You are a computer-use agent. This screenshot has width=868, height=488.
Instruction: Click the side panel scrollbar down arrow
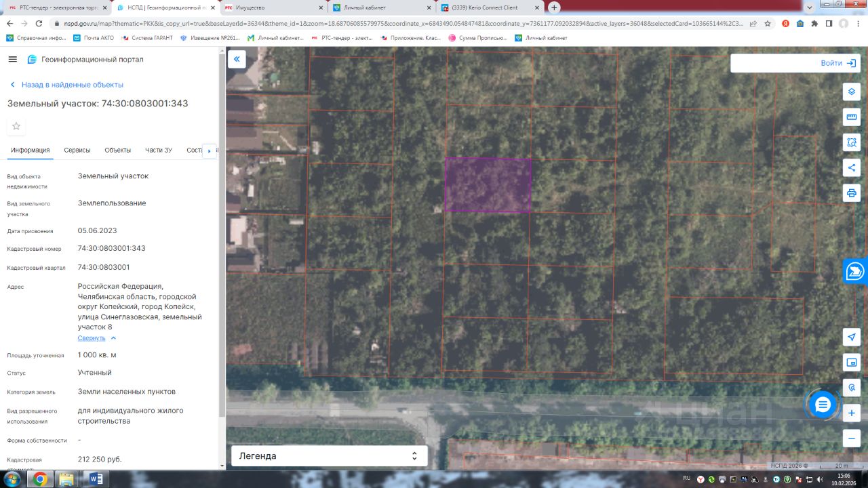pyautogui.click(x=222, y=466)
